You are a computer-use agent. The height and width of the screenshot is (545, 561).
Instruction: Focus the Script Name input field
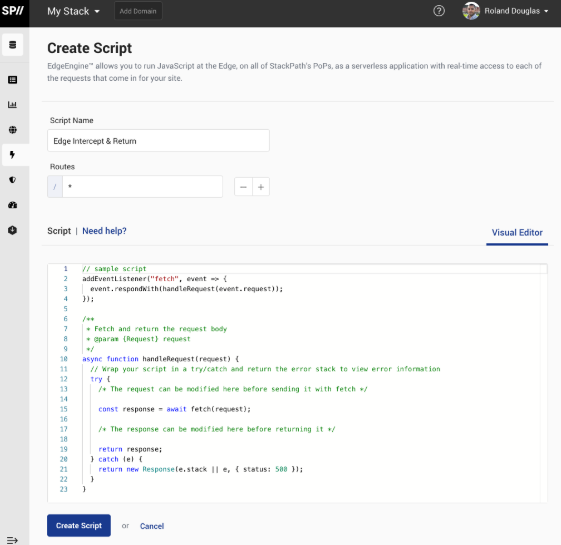(x=158, y=141)
